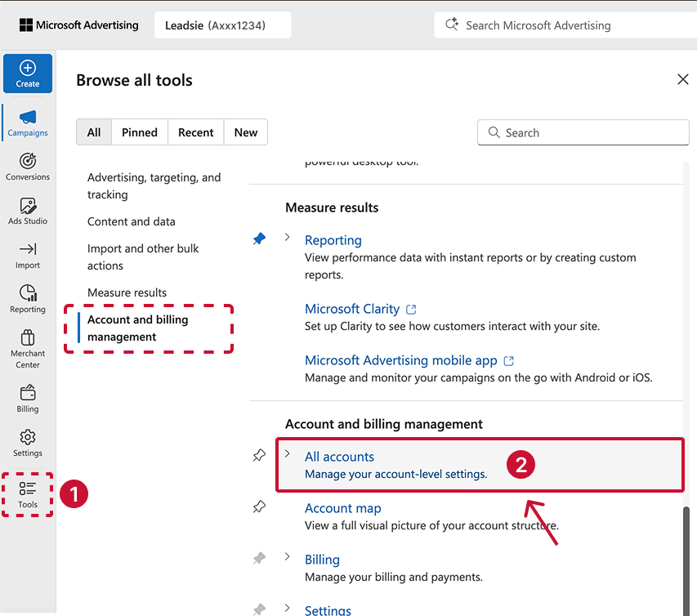The height and width of the screenshot is (616, 697).
Task: Pin the Billing tool in the list
Action: click(259, 558)
